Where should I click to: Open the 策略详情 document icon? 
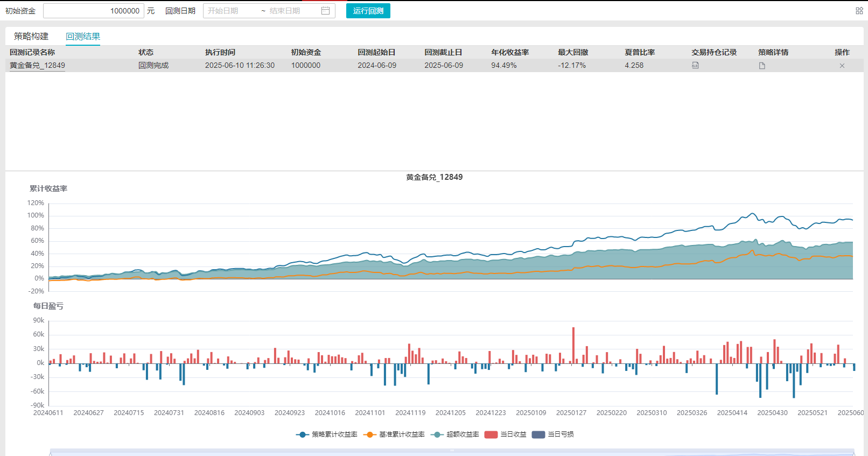[762, 66]
